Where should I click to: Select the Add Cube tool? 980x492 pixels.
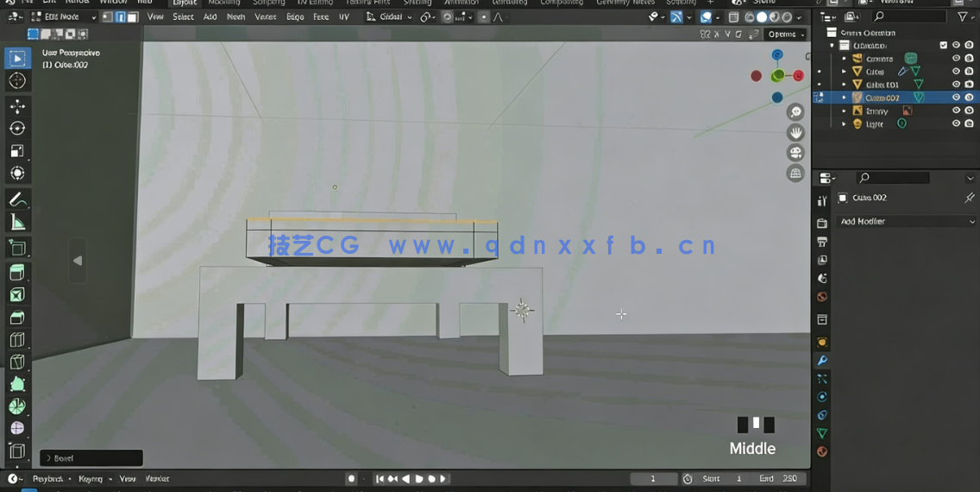(x=17, y=249)
